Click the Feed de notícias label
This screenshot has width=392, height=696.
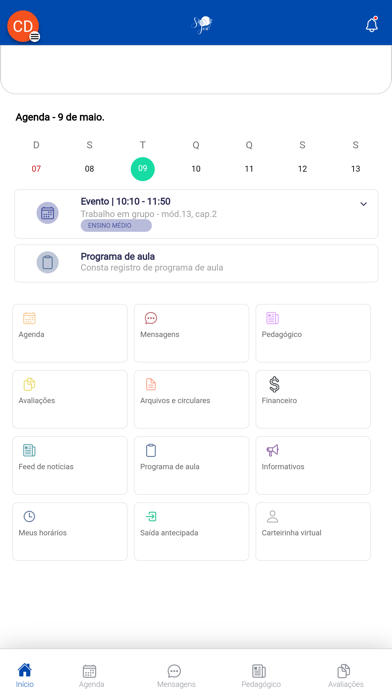pyautogui.click(x=46, y=467)
